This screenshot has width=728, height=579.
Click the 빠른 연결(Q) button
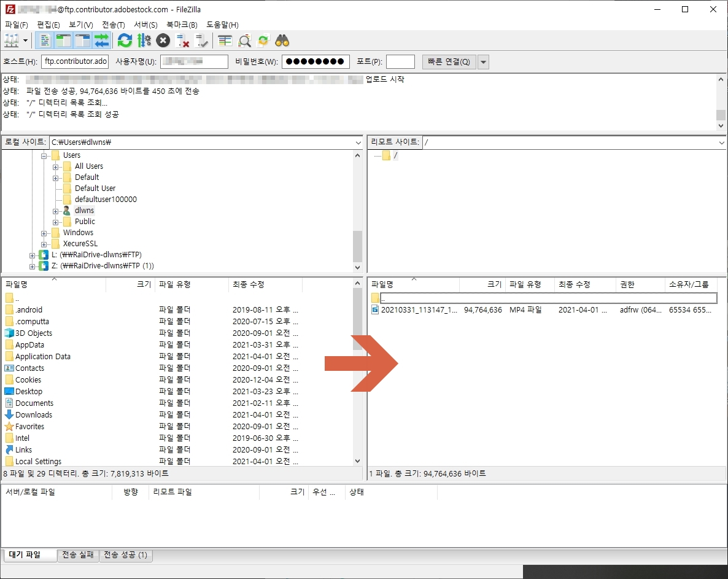[x=449, y=62]
